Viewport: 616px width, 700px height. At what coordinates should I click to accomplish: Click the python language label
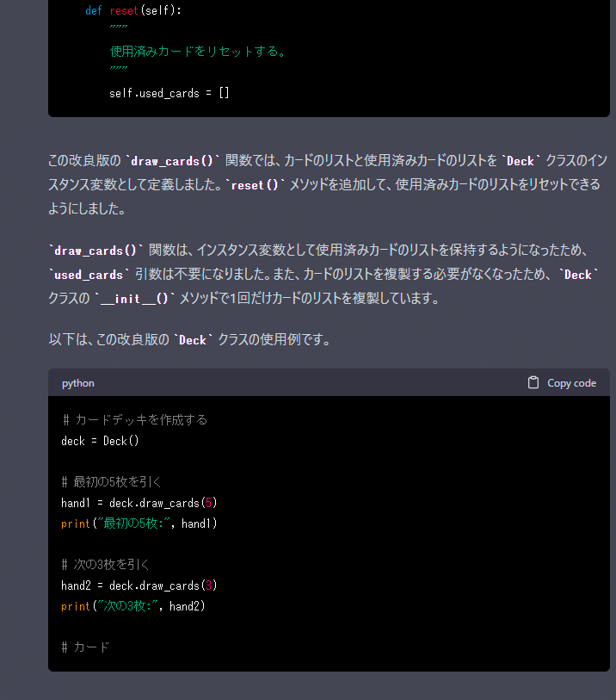pos(78,383)
